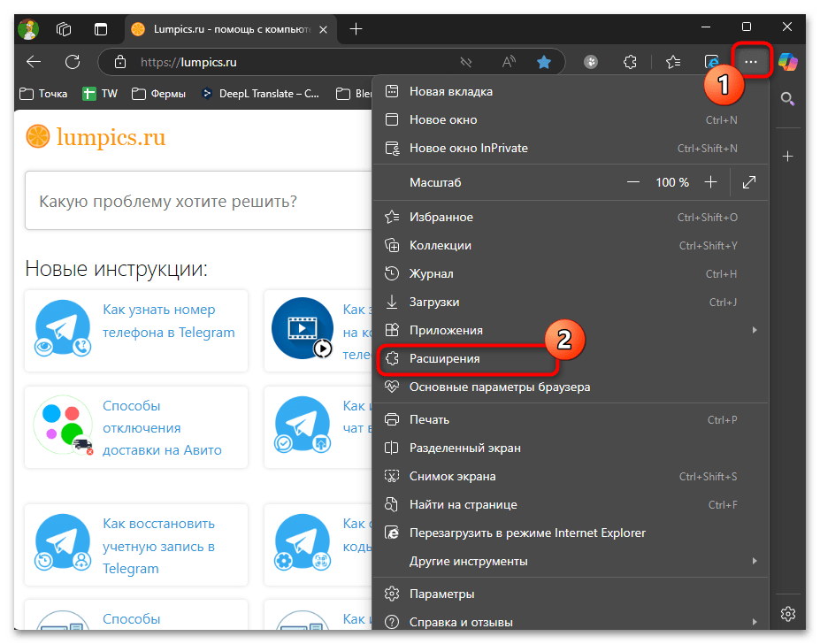The height and width of the screenshot is (644, 820).
Task: Open Расширения from the menu
Action: coord(571,359)
